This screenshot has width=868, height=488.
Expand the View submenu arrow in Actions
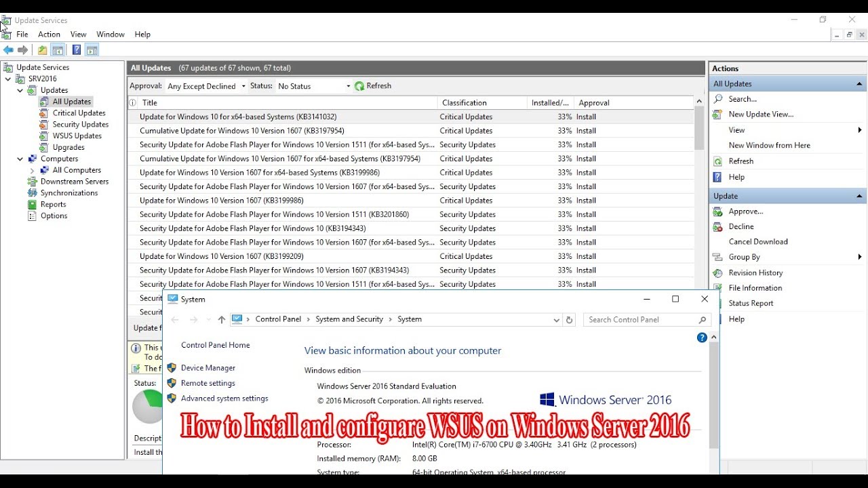point(860,130)
